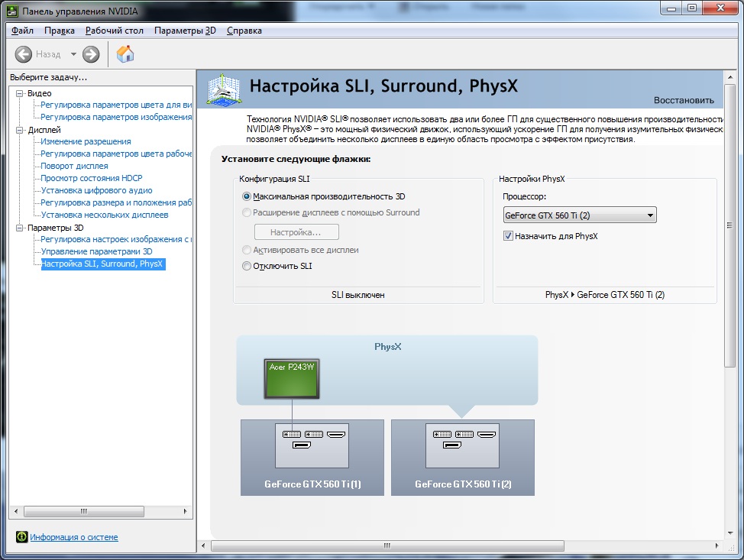This screenshot has height=560, width=744.
Task: Open Информация о системе link
Action: click(x=74, y=537)
